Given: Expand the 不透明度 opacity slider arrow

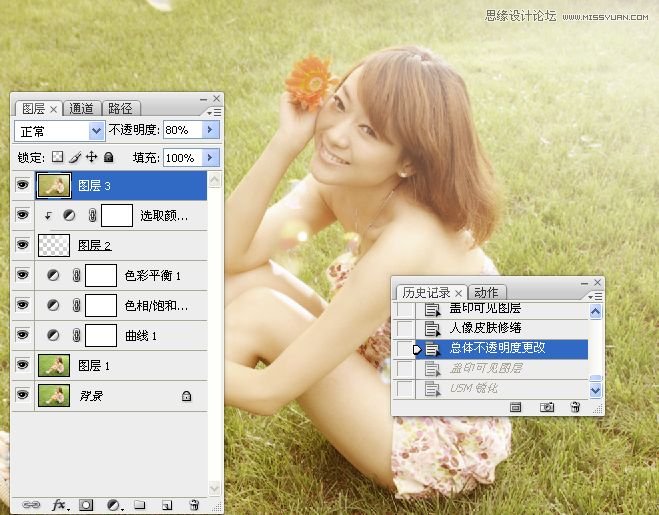Looking at the screenshot, I should [x=210, y=130].
